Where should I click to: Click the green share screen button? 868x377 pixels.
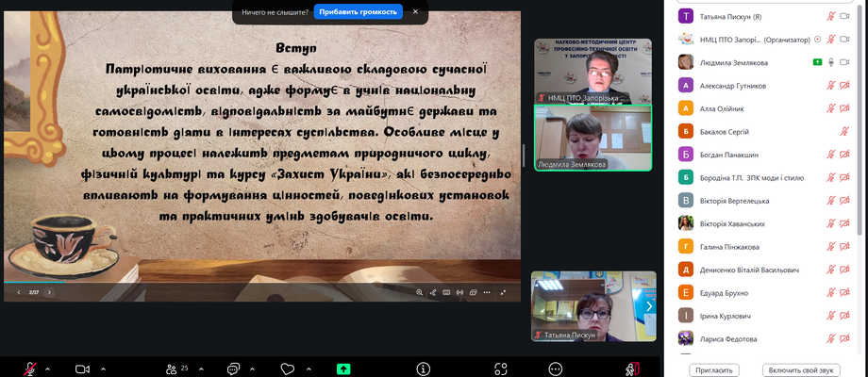click(343, 369)
